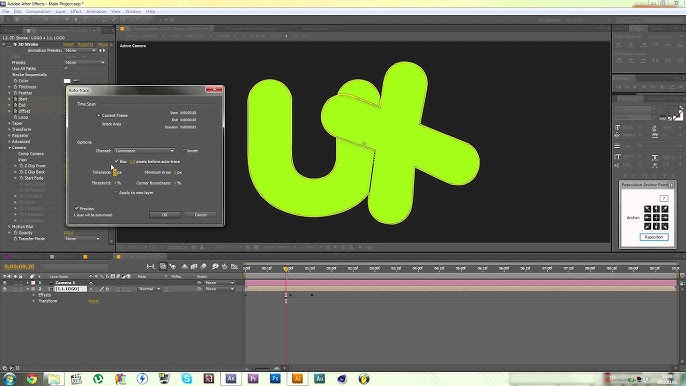
Task: Click the stroke Color swatch
Action: (x=67, y=81)
